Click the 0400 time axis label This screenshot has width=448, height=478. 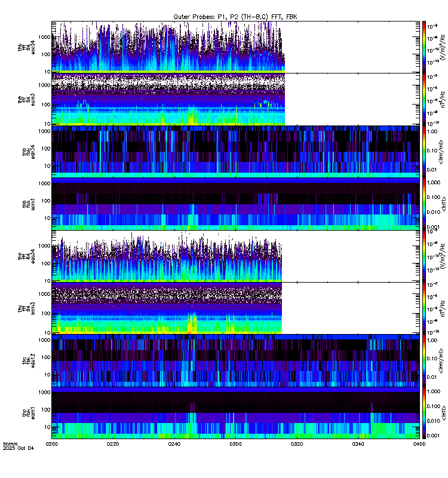pos(419,444)
